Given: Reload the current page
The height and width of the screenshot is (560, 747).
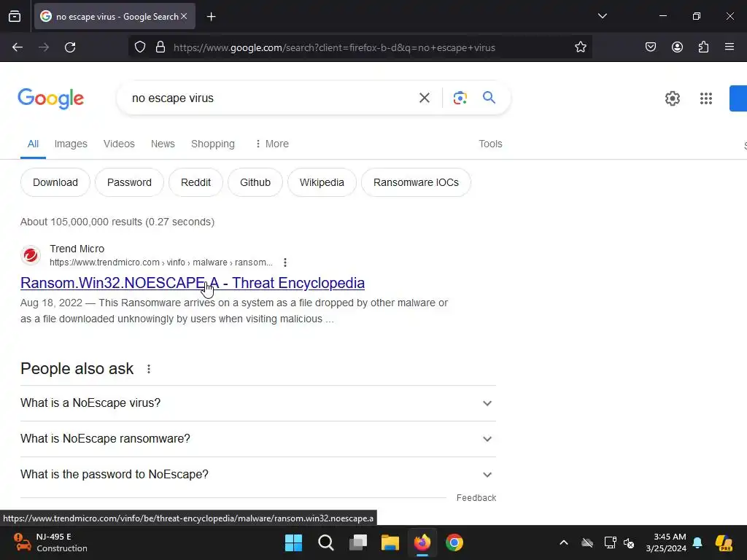Looking at the screenshot, I should (x=70, y=47).
